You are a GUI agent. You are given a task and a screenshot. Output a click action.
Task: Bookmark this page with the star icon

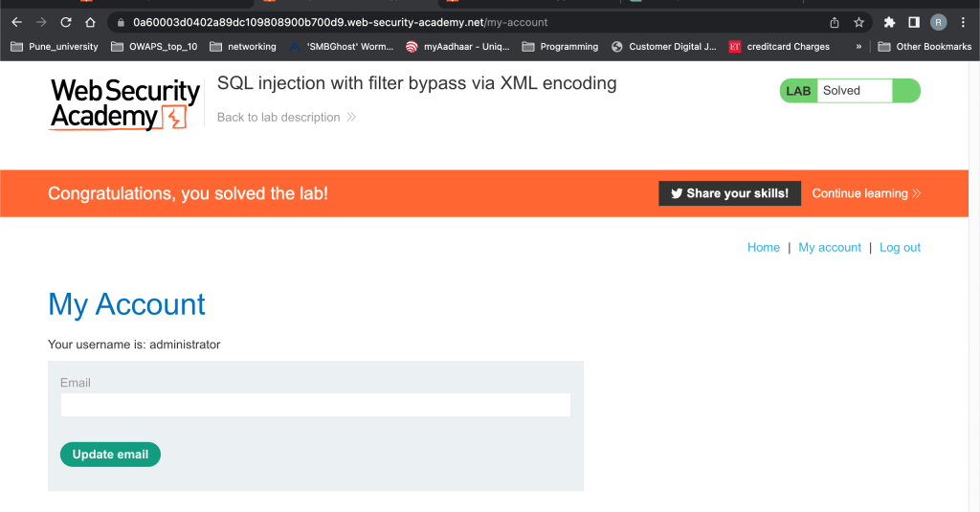pos(858,22)
